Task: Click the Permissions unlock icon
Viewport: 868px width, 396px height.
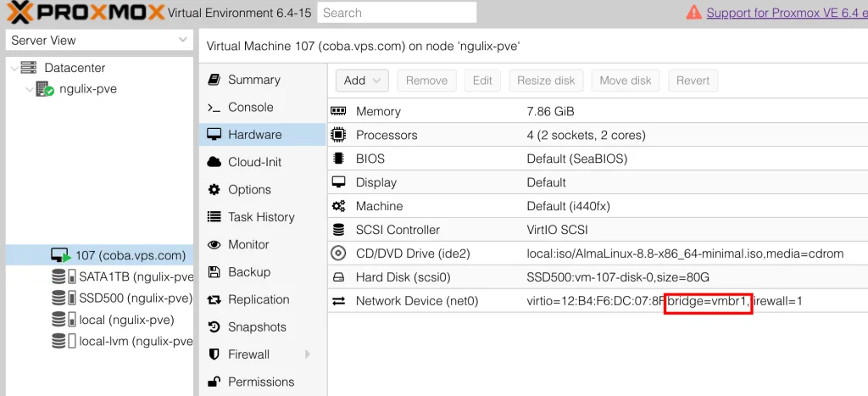Action: click(x=214, y=382)
